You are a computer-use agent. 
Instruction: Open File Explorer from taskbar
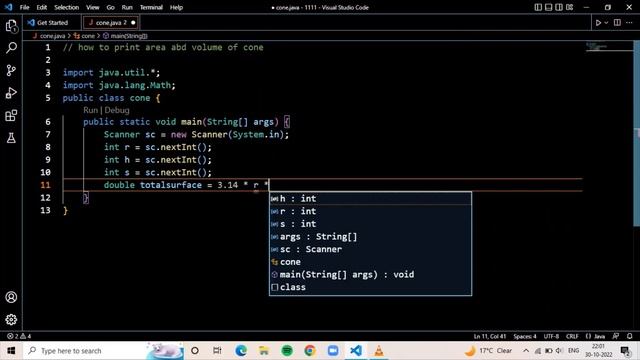(x=264, y=351)
